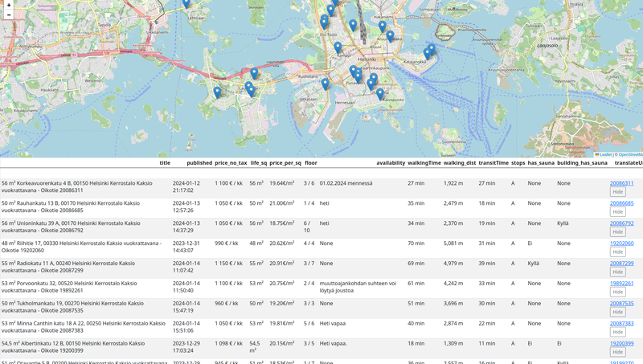Open listing link 19892261
Image resolution: width=643 pixels, height=364 pixels.
[621, 284]
